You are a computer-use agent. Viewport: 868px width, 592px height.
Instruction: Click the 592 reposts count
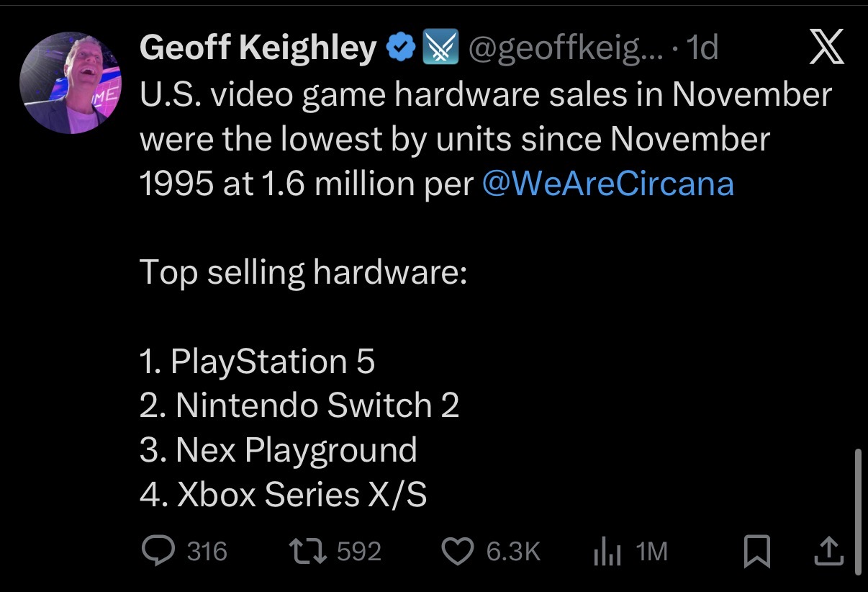tap(358, 552)
